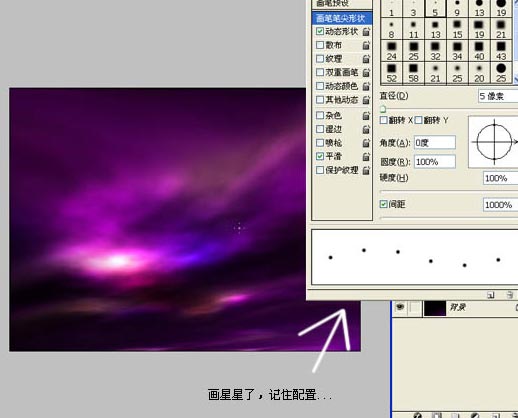
Task: Check the 保护纹理 protect texture box
Action: coord(320,170)
